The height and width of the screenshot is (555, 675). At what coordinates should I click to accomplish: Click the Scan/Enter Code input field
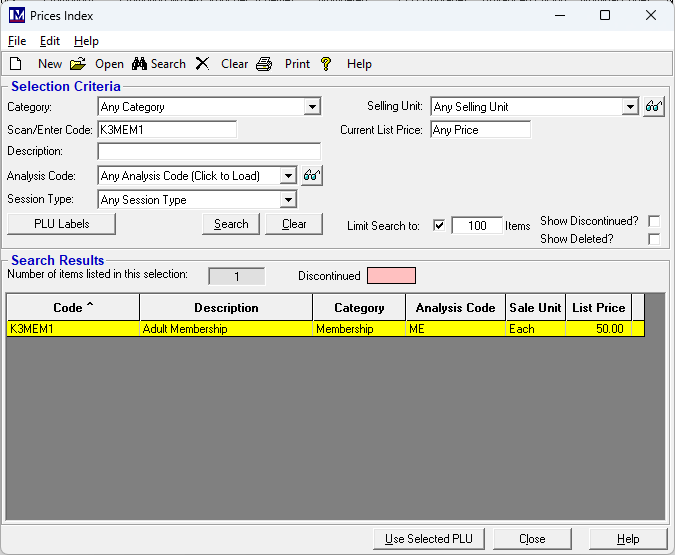click(167, 130)
